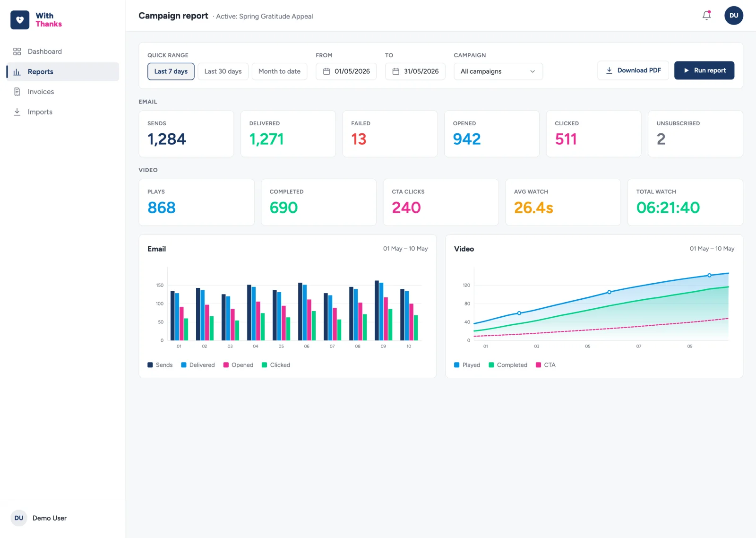Click the With Thanks heart logo
756x538 pixels.
pos(20,20)
